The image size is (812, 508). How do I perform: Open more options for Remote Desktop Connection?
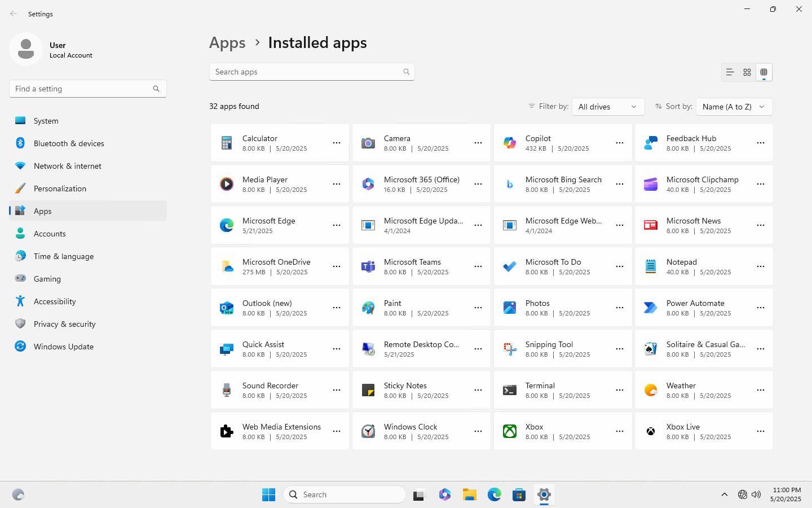(x=478, y=349)
